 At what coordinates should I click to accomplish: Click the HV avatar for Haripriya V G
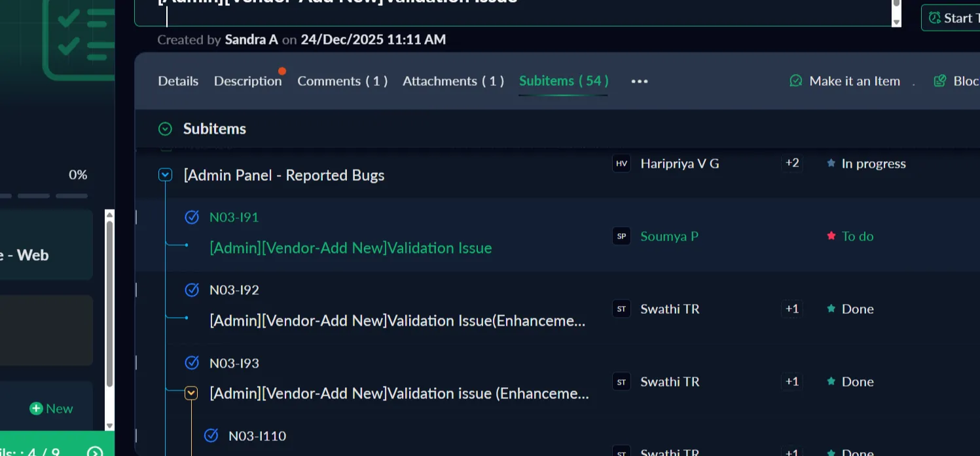(621, 164)
